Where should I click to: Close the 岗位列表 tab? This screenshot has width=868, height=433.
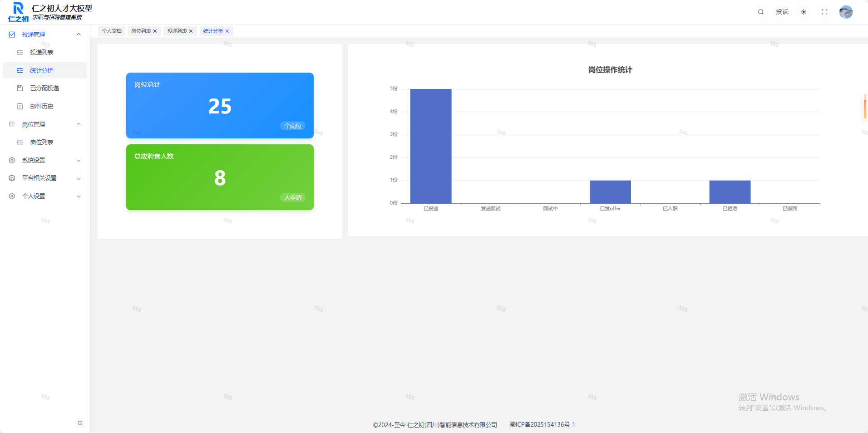coord(155,31)
